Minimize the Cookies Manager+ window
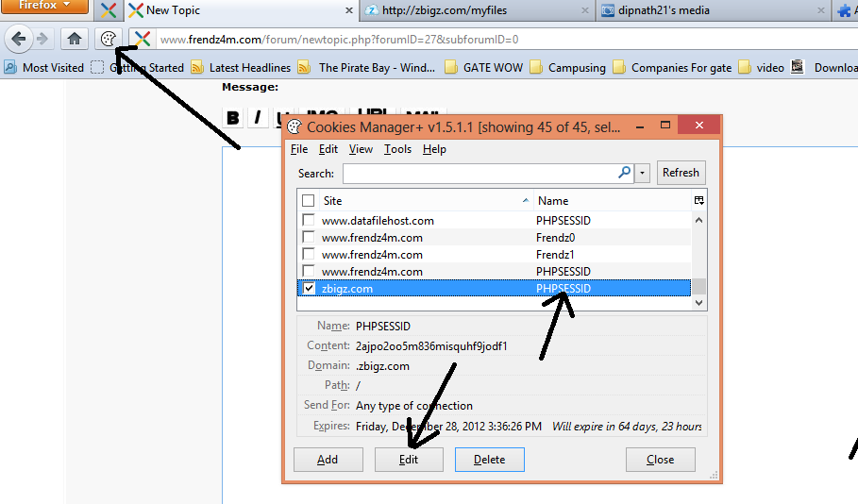This screenshot has width=858, height=504. [639, 126]
